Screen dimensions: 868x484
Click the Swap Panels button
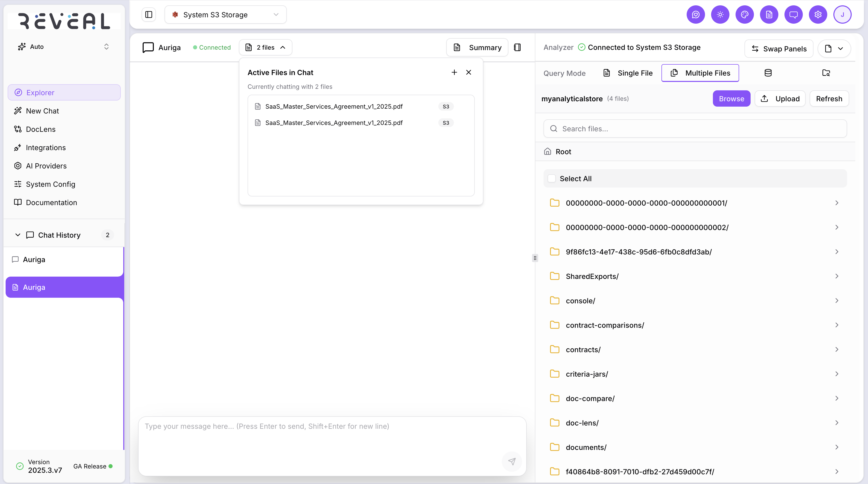779,49
